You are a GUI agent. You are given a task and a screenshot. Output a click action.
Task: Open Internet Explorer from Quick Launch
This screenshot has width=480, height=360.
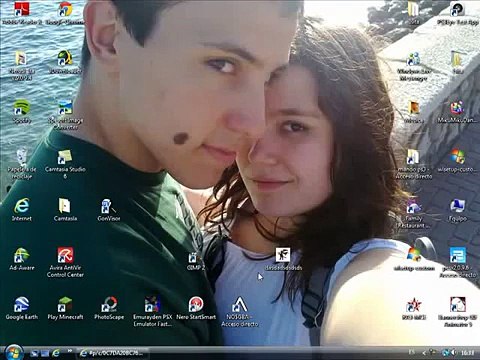pyautogui.click(x=56, y=353)
